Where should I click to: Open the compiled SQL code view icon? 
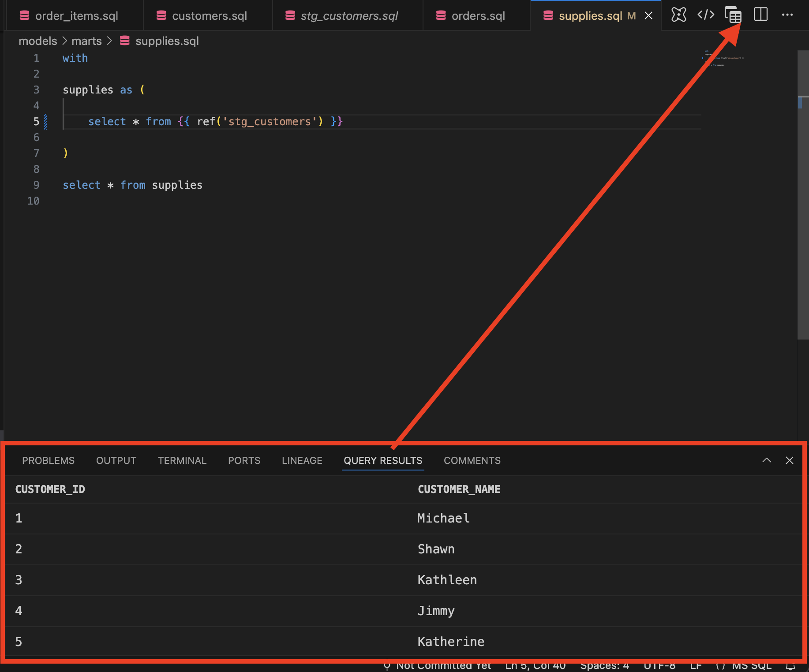click(x=706, y=15)
